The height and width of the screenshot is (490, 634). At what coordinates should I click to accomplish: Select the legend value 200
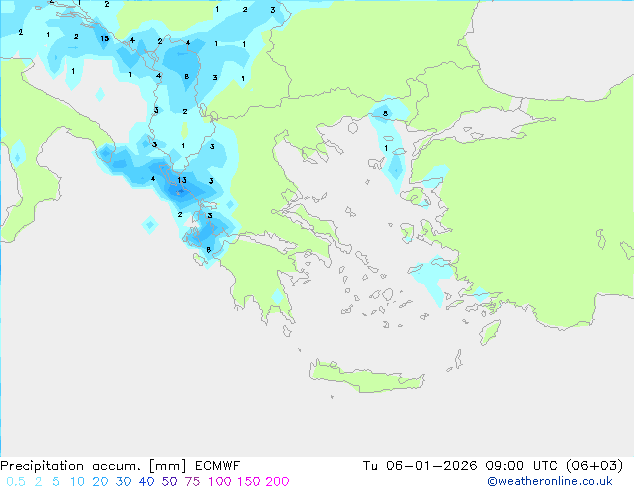click(277, 482)
